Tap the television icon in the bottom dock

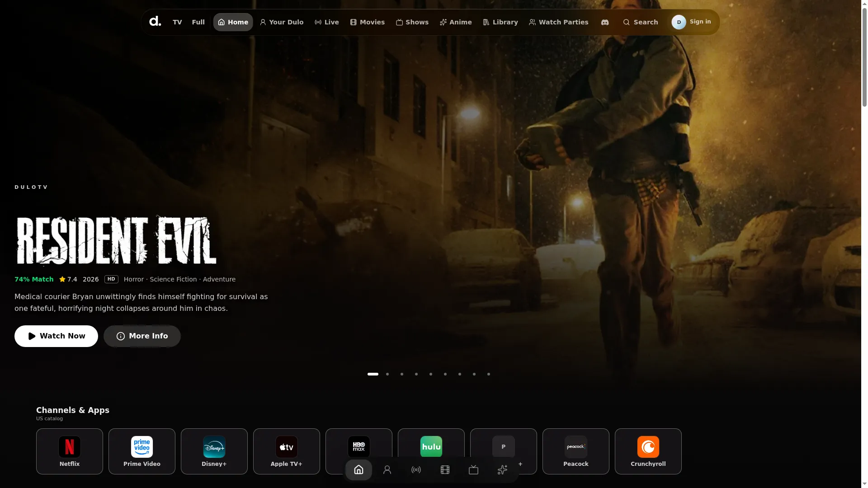pos(473,470)
